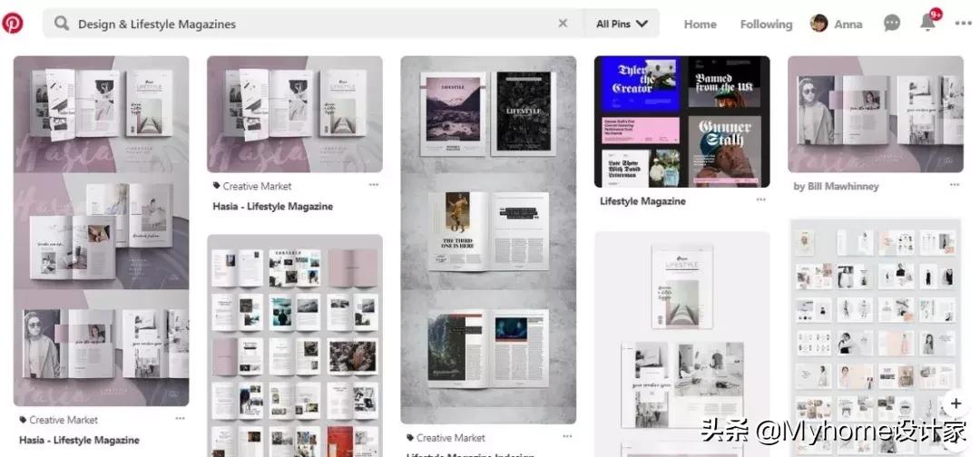Open the top-right three-dots menu
Viewport: 980px width, 457px height.
963,24
